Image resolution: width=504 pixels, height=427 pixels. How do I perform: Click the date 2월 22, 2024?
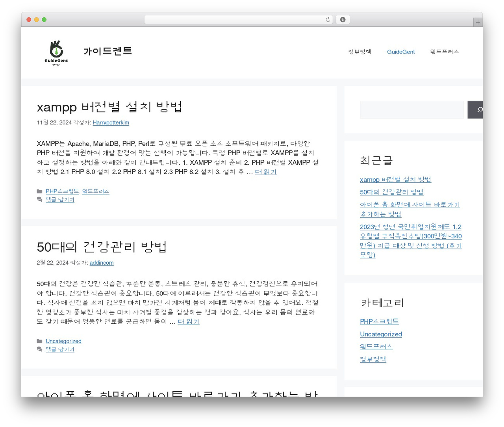(53, 263)
